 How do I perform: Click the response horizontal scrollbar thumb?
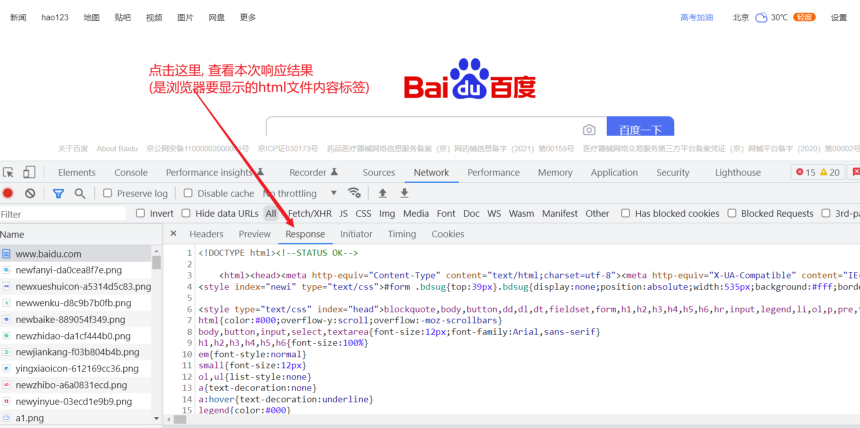180,419
